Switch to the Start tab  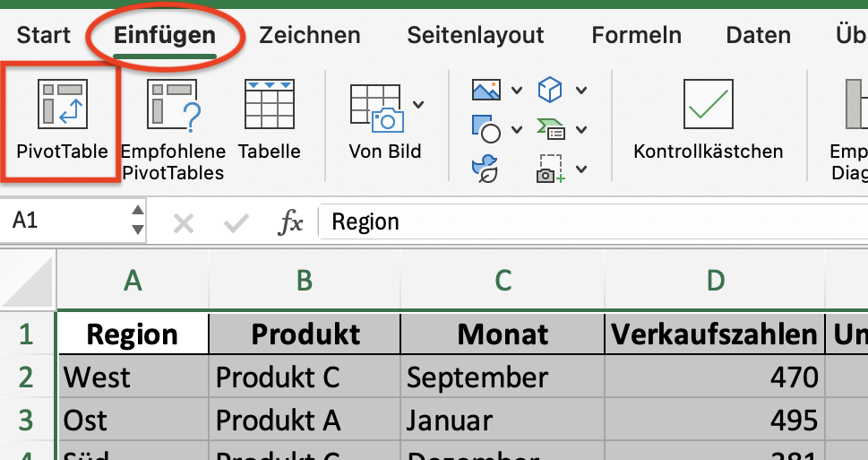click(44, 35)
